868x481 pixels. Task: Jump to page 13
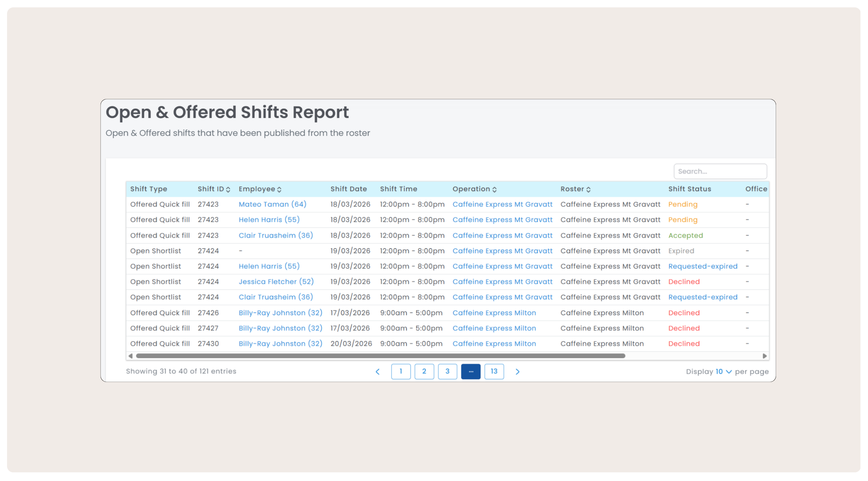pyautogui.click(x=494, y=371)
